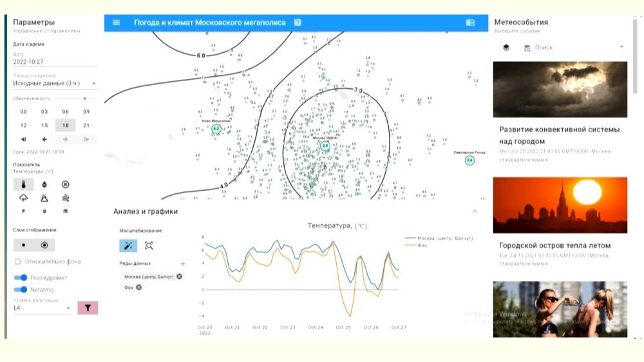The width and height of the screenshot is (644, 362).
Task: Jump to the first time step
Action: click(x=23, y=139)
